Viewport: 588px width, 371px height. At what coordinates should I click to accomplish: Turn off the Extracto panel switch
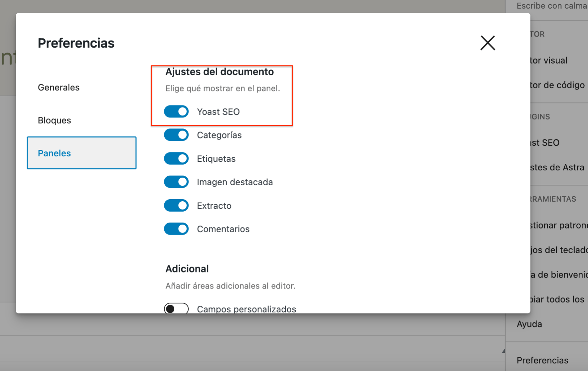point(176,205)
